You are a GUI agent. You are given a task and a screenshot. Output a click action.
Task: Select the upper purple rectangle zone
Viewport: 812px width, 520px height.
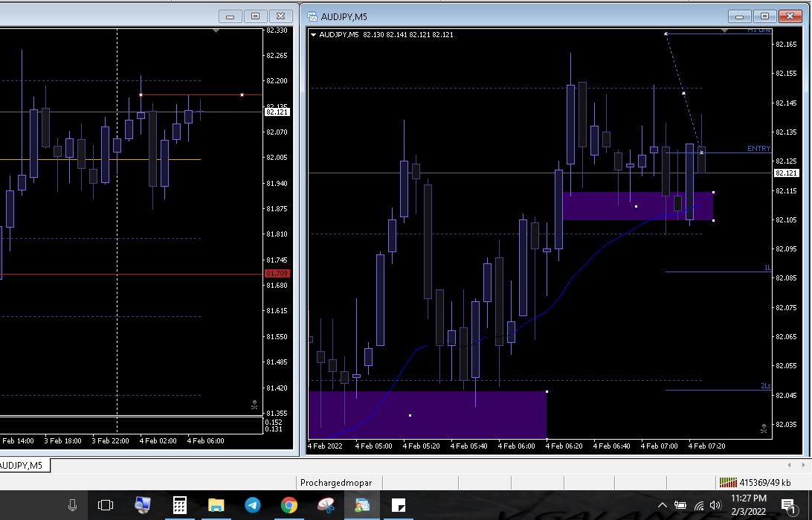pyautogui.click(x=637, y=206)
